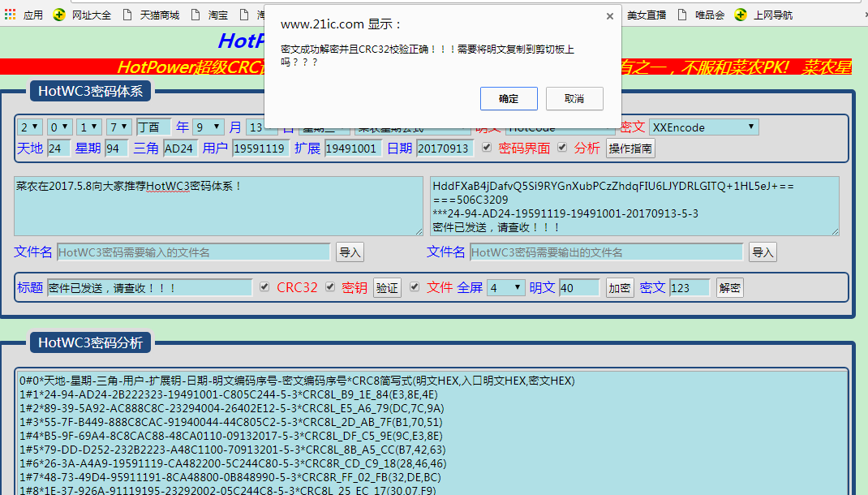Click the 天地 field containing 24

58,148
